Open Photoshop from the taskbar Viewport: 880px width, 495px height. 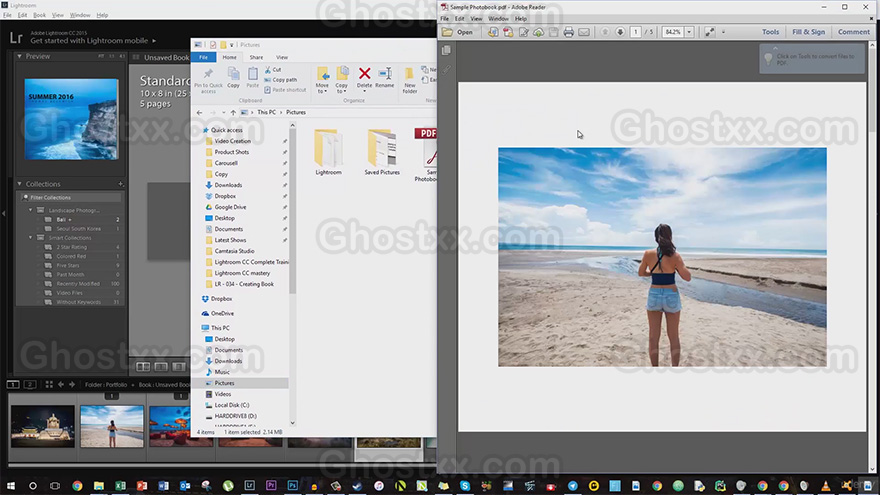click(x=292, y=485)
